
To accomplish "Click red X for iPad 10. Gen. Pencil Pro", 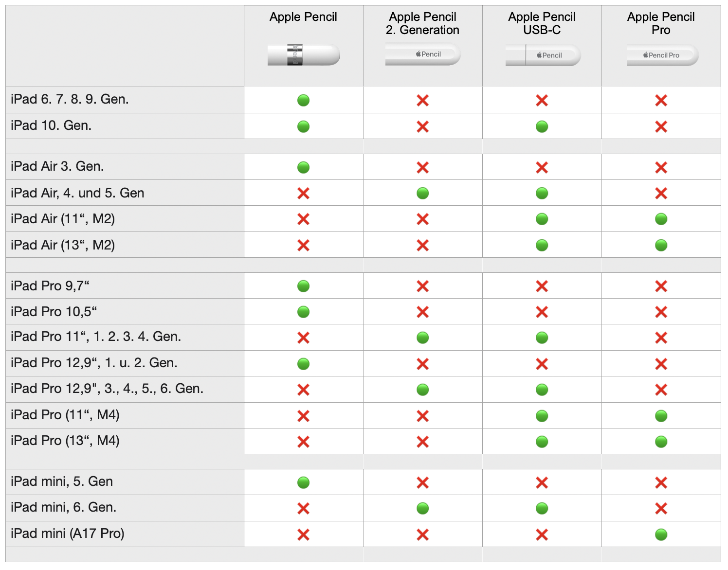I will pos(661,126).
